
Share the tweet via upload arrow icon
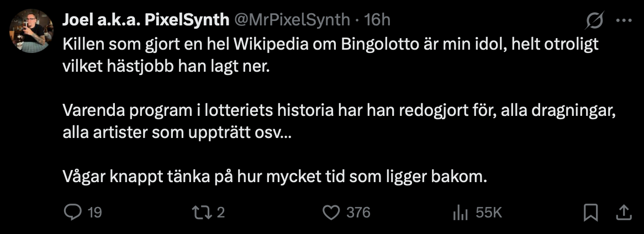pos(624,212)
